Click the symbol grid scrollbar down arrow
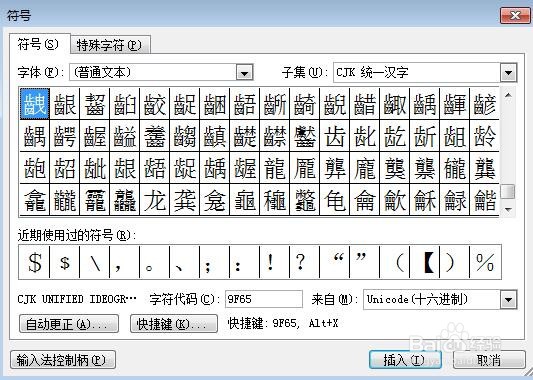The width and height of the screenshot is (533, 380). 509,209
